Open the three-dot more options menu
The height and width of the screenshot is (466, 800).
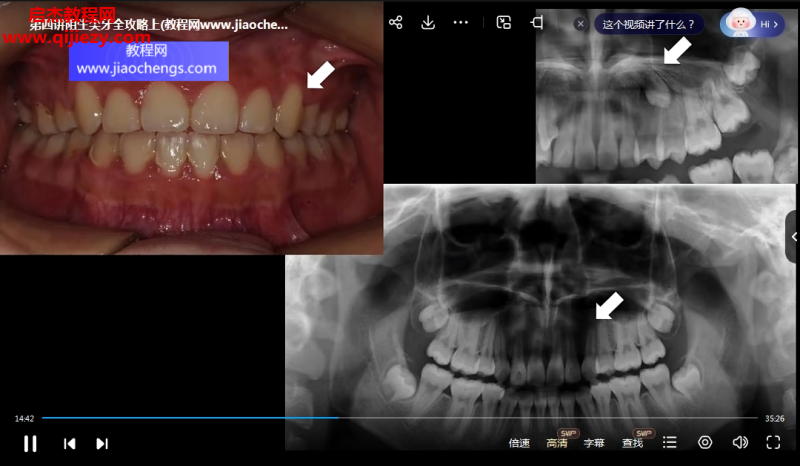click(x=460, y=22)
